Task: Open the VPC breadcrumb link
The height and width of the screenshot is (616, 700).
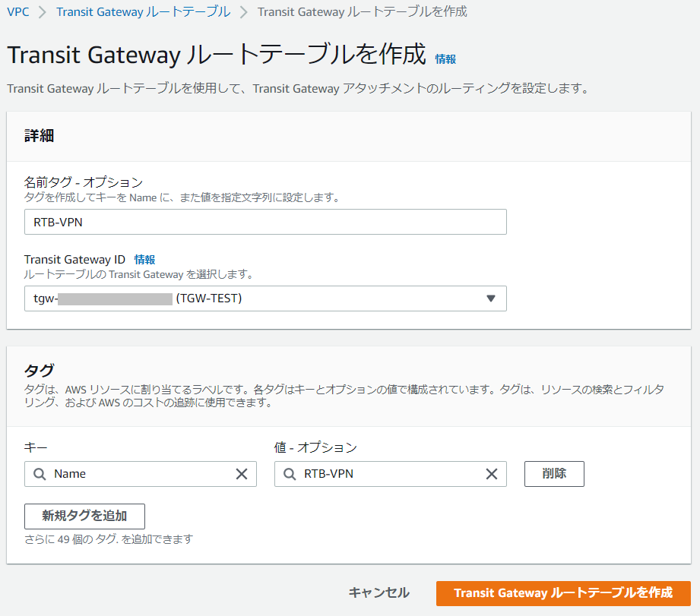Action: [x=17, y=11]
